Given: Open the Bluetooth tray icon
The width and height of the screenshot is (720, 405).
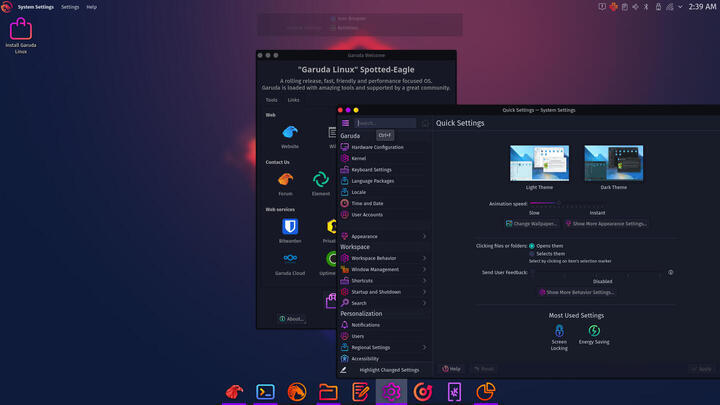Looking at the screenshot, I should [x=646, y=7].
